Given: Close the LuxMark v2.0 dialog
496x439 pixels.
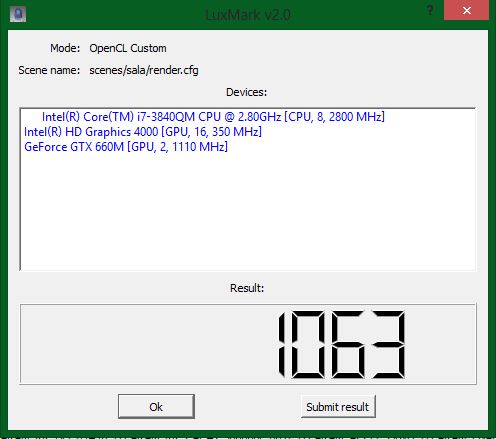Looking at the screenshot, I should point(466,10).
